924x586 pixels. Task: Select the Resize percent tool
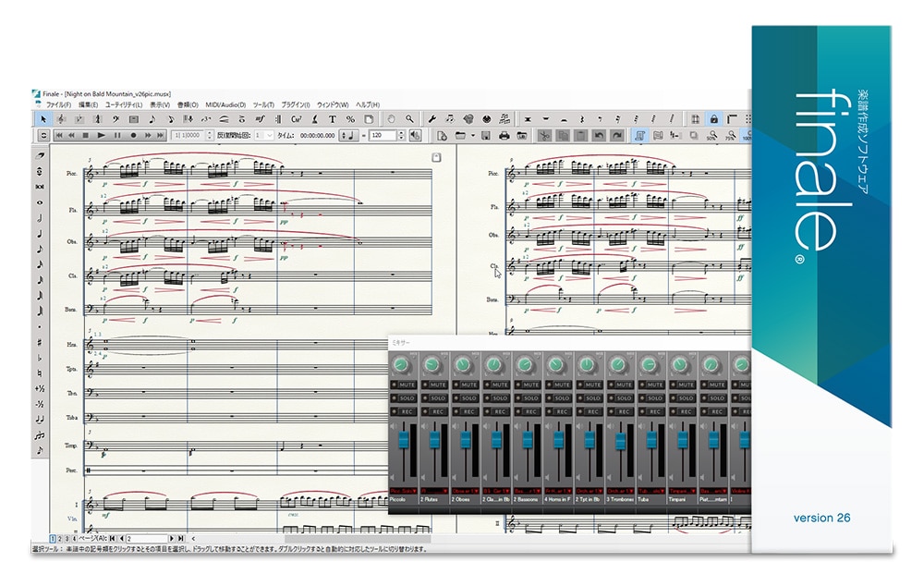350,119
